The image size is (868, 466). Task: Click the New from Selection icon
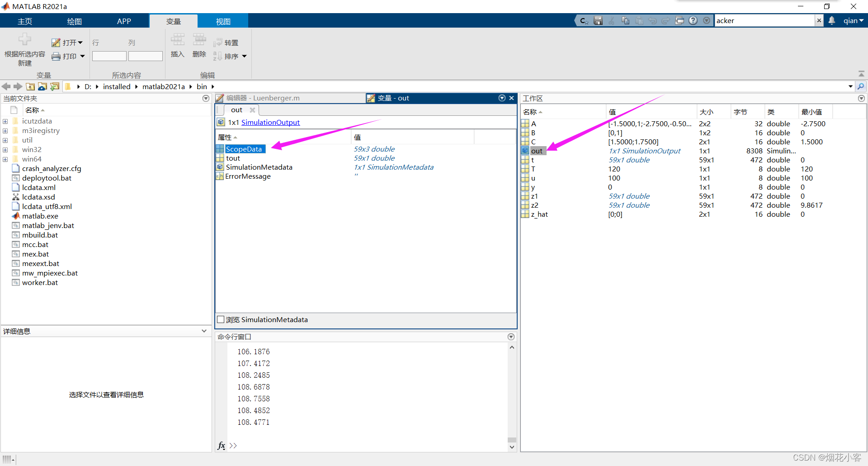[x=25, y=39]
